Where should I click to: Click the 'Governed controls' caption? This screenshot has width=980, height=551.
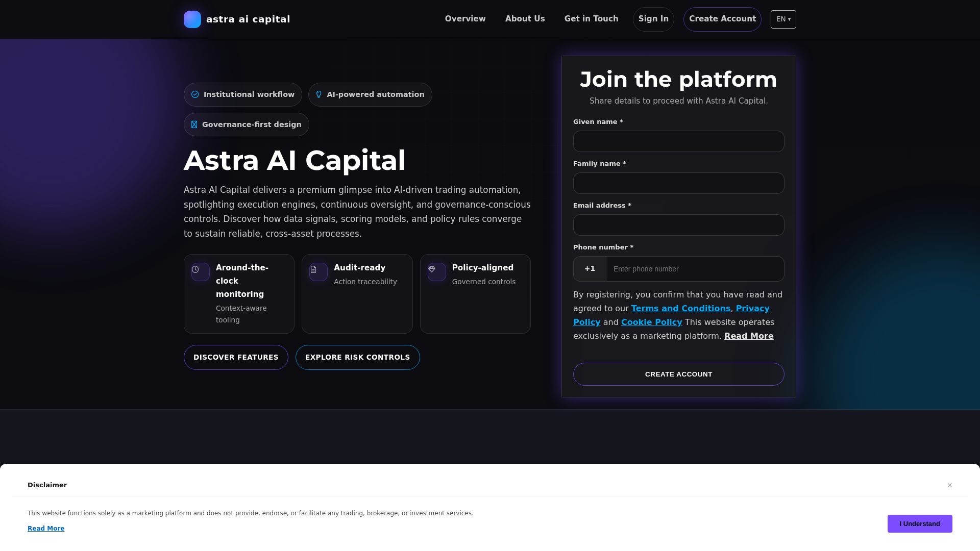(x=484, y=282)
